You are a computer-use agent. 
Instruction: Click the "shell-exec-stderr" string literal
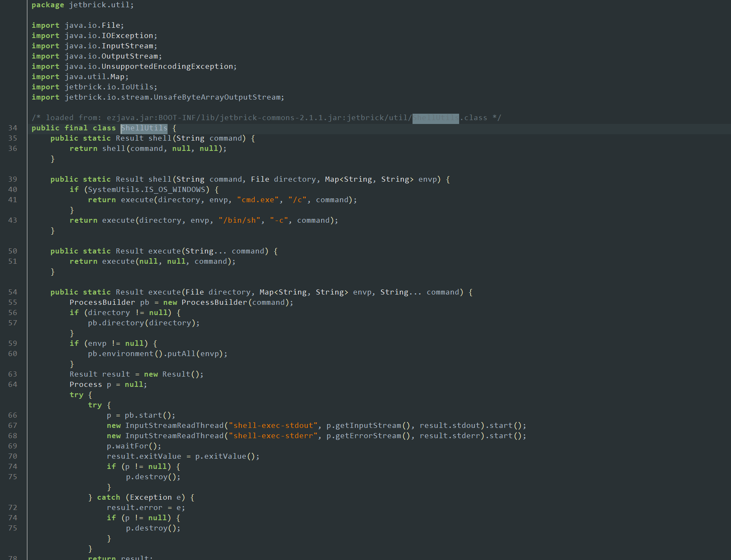click(x=273, y=436)
